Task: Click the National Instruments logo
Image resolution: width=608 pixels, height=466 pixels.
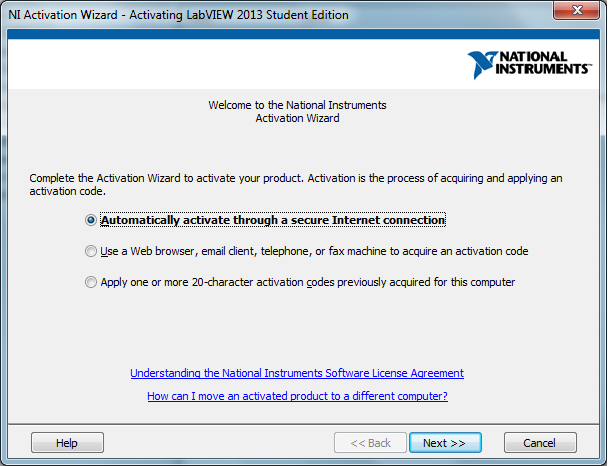Action: tap(530, 64)
